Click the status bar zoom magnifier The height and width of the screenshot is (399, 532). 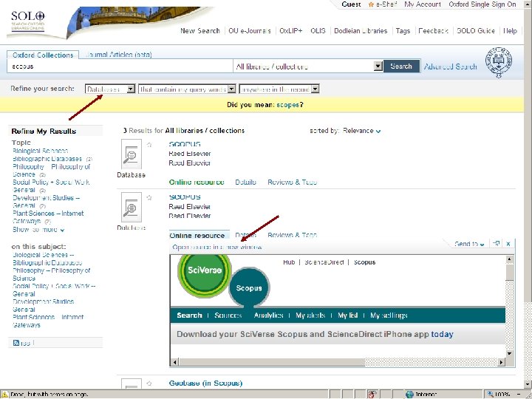(490, 395)
